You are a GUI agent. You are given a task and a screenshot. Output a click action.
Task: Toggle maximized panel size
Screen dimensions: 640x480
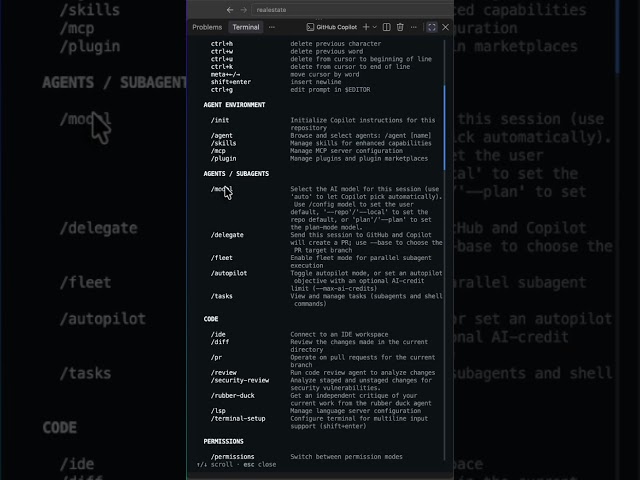(x=432, y=27)
